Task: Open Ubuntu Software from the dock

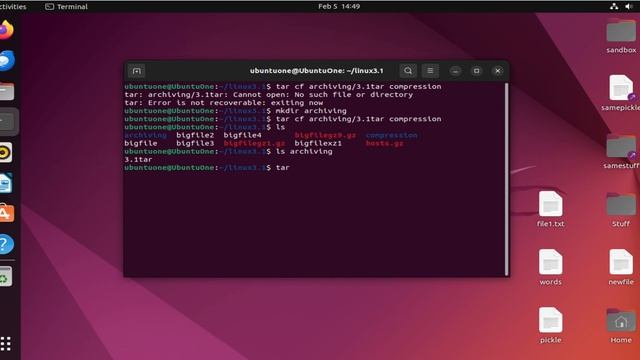Action: coord(6,213)
